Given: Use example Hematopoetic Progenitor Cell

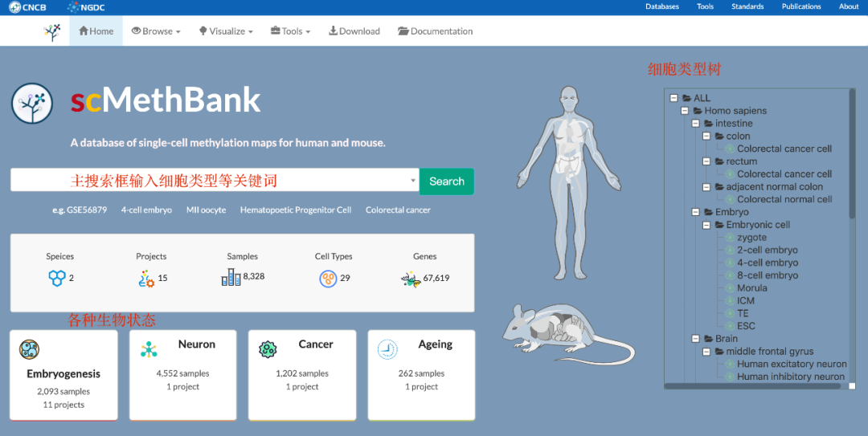Looking at the screenshot, I should pyautogui.click(x=296, y=210).
